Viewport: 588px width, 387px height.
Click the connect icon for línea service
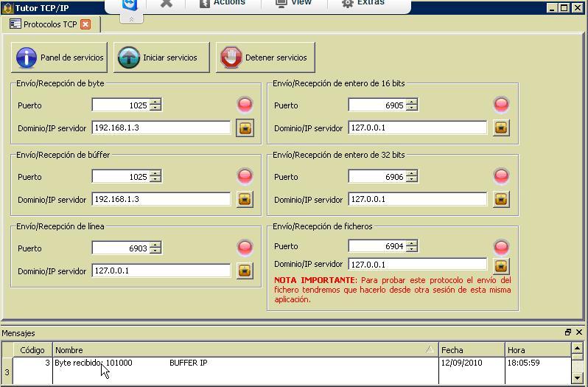tap(245, 271)
